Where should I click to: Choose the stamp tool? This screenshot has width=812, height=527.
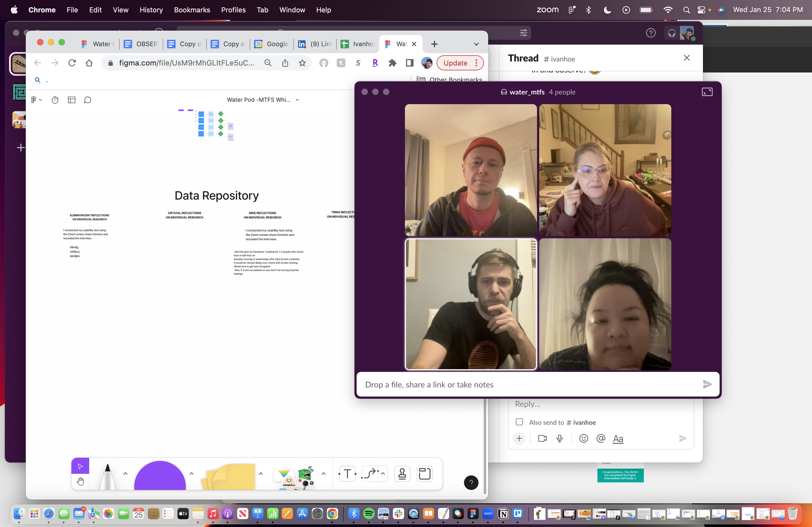click(x=402, y=474)
